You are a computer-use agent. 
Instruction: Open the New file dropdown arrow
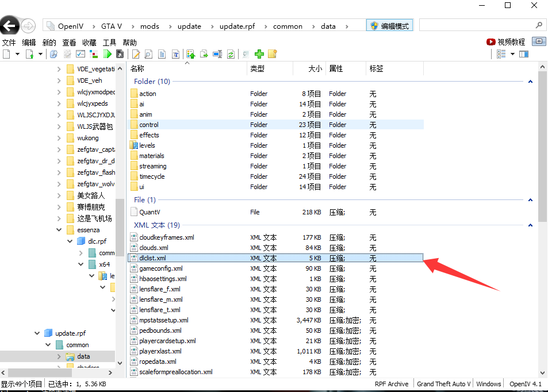(x=17, y=54)
